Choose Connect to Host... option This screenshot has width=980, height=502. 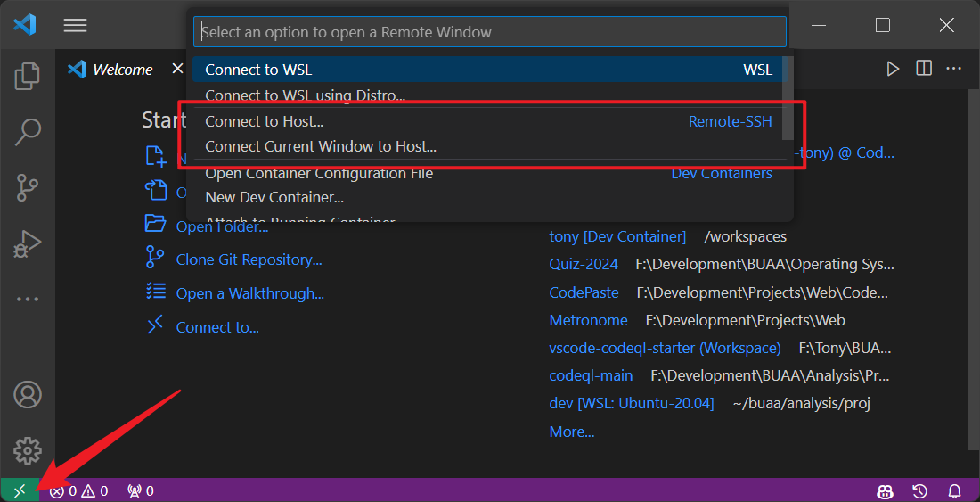264,121
